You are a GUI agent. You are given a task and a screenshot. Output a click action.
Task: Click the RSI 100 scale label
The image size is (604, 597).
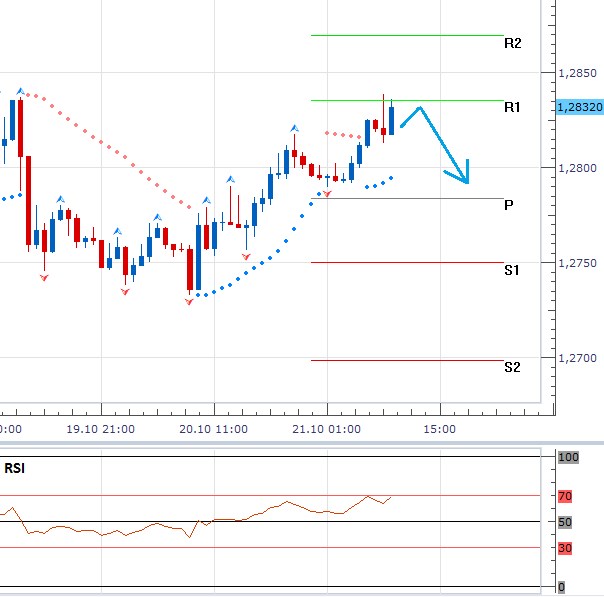point(568,457)
